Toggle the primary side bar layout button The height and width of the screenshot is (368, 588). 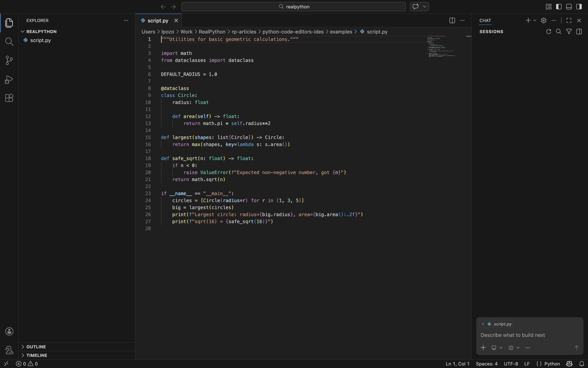pos(559,7)
